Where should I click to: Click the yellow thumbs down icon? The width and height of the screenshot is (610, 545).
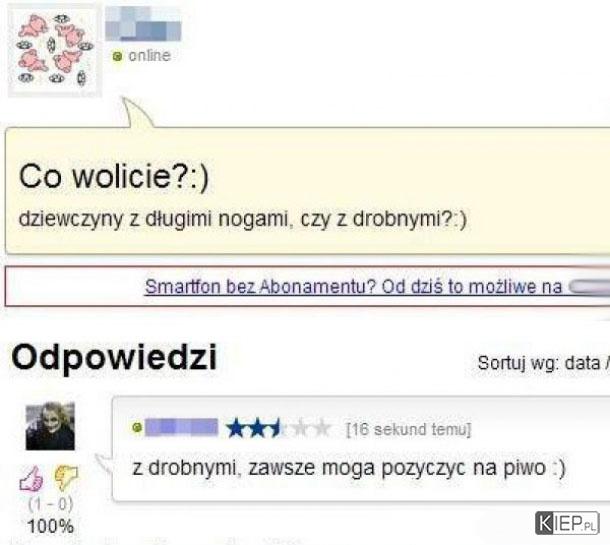(67, 478)
